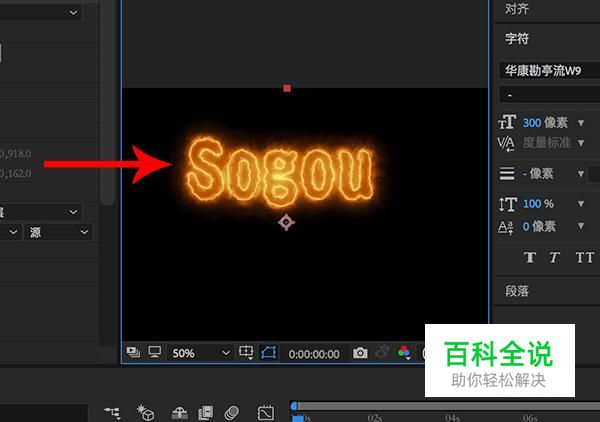Screen dimensions: 600x422
Task: Toggle the Frame Blending switch icon
Action: click(206, 413)
